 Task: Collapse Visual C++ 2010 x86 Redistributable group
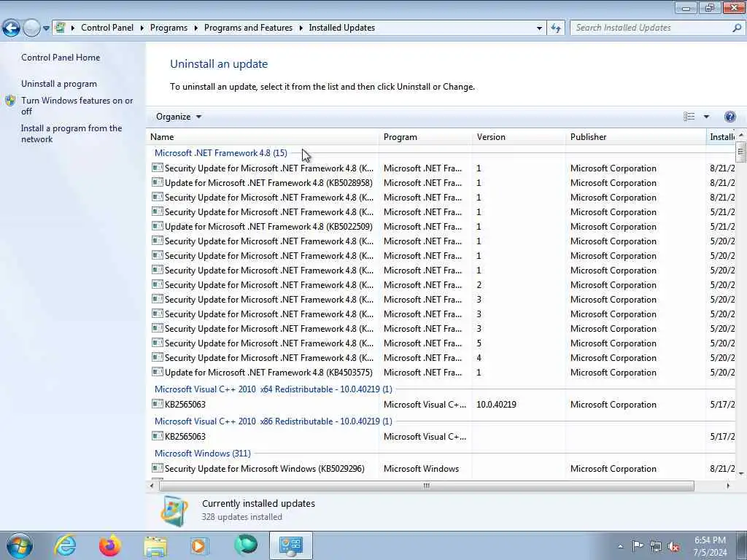(273, 421)
